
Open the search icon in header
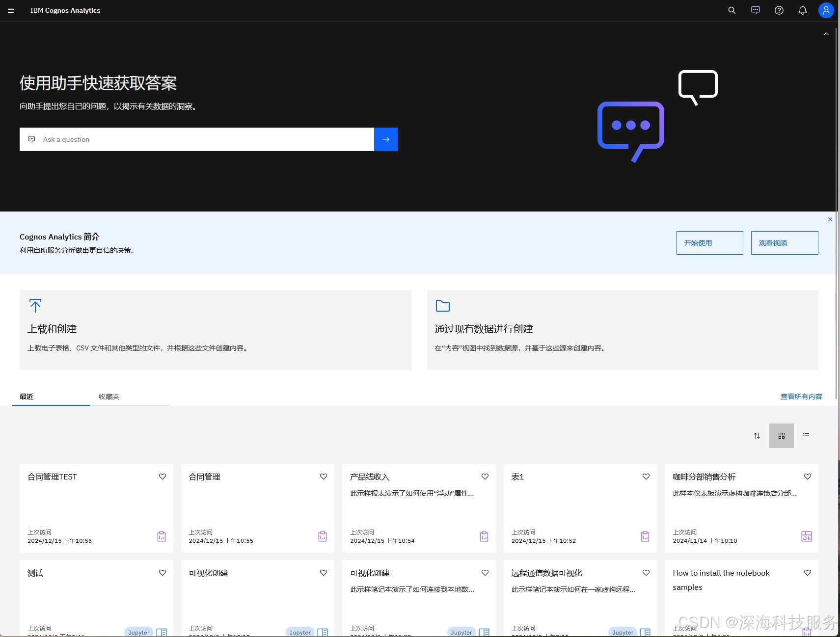click(x=732, y=10)
